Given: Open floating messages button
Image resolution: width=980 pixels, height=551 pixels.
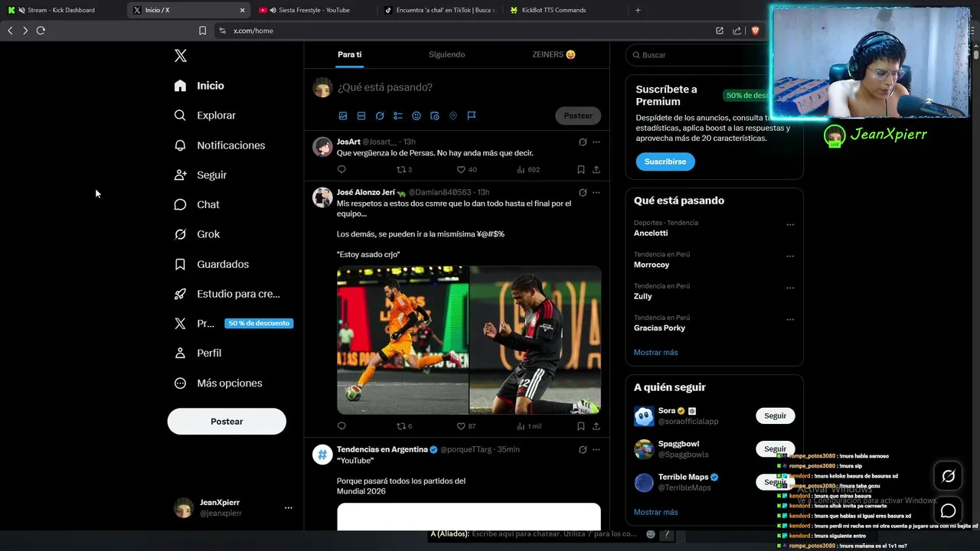Looking at the screenshot, I should click(x=948, y=510).
